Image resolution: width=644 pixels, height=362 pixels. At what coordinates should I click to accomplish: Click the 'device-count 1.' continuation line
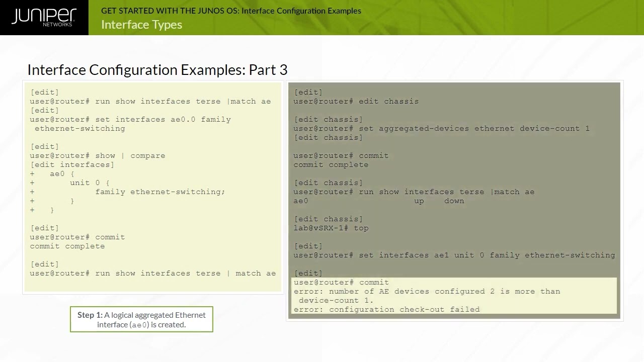click(x=336, y=300)
